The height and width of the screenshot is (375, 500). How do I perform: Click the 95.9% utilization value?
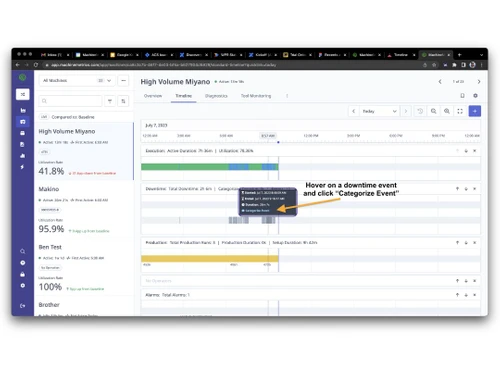51,229
